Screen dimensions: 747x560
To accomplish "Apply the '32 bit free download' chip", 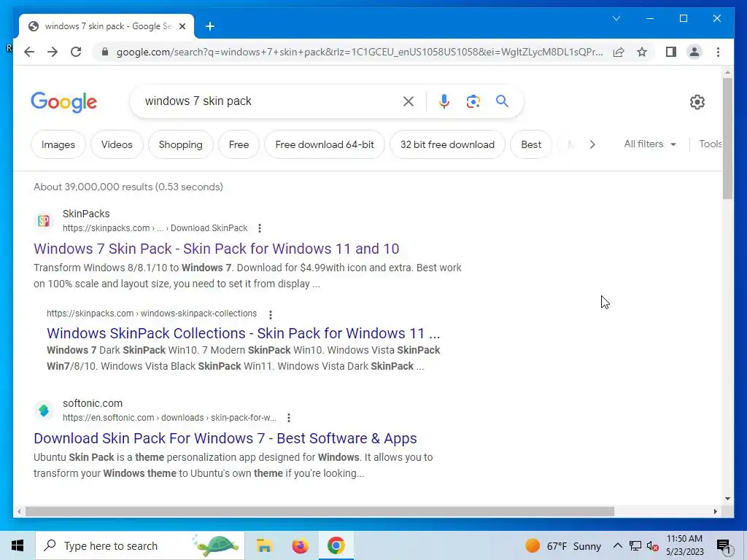I will 447,144.
